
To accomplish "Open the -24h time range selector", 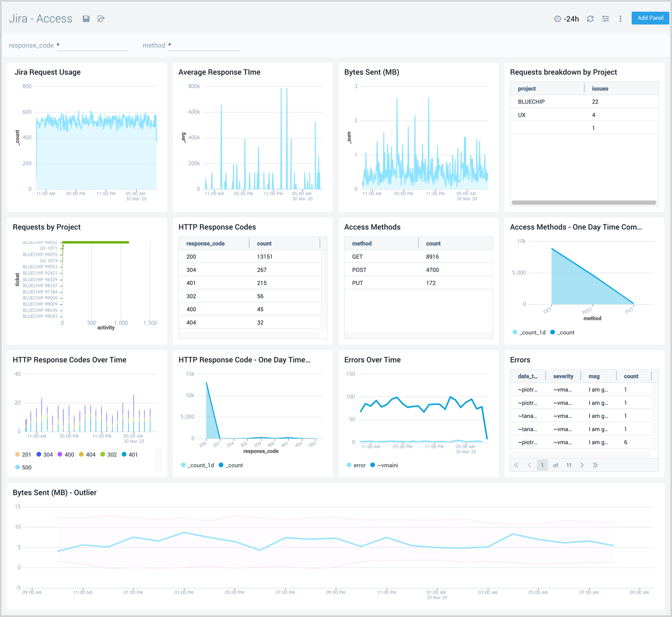I will (x=567, y=19).
